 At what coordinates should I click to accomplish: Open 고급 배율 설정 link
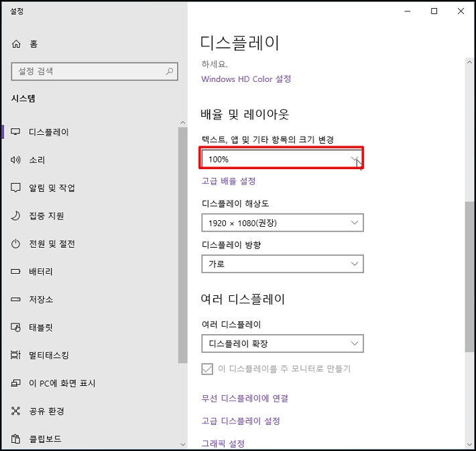[229, 181]
